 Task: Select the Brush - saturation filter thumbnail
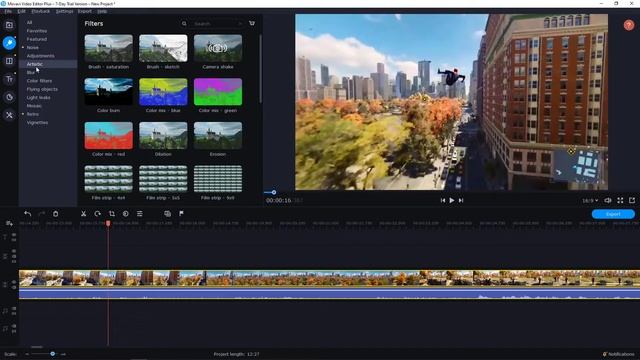[109, 48]
